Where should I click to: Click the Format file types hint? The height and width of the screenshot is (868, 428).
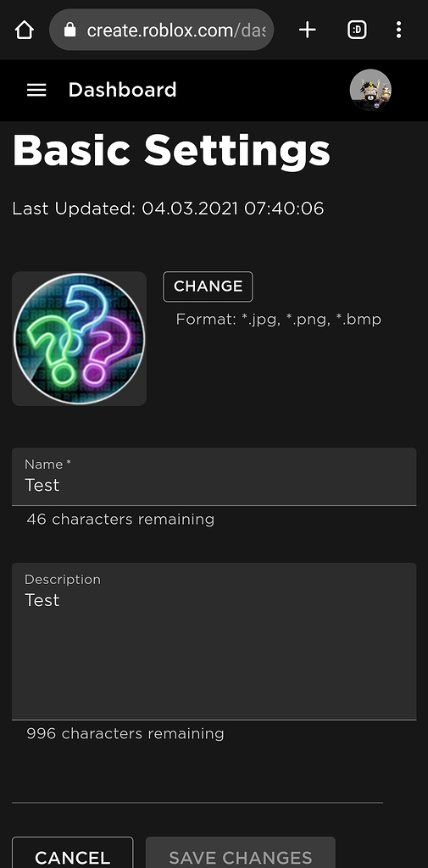[279, 320]
